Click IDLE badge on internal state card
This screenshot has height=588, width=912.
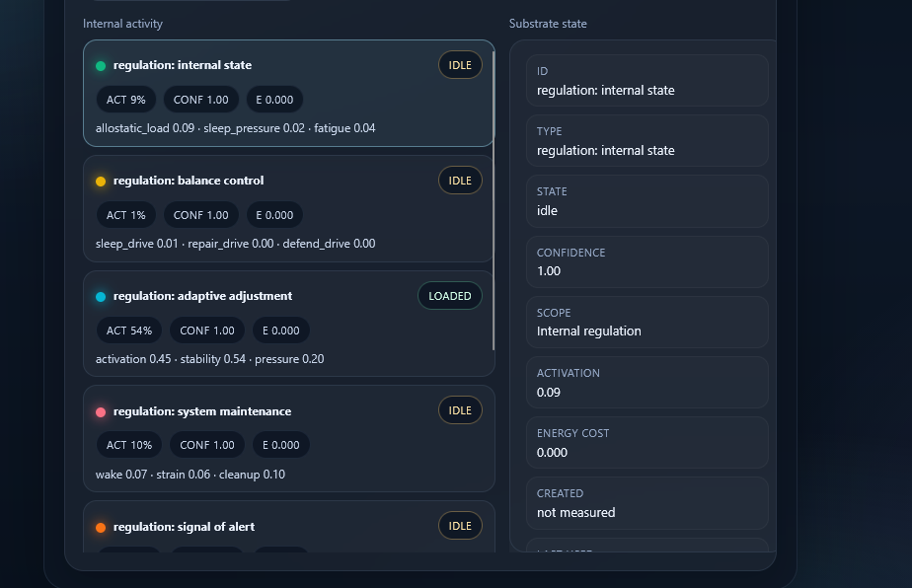[460, 66]
